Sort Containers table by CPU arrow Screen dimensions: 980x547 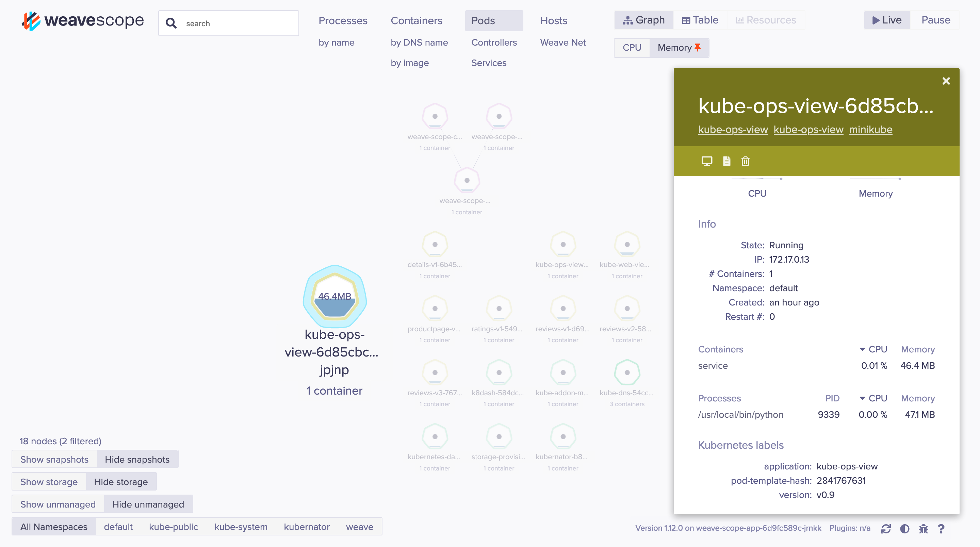pyautogui.click(x=873, y=349)
